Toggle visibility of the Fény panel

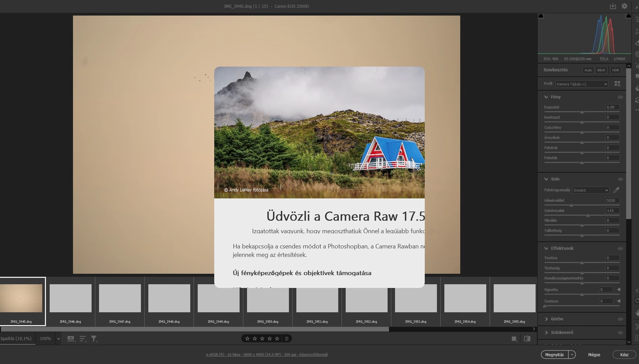(x=620, y=97)
